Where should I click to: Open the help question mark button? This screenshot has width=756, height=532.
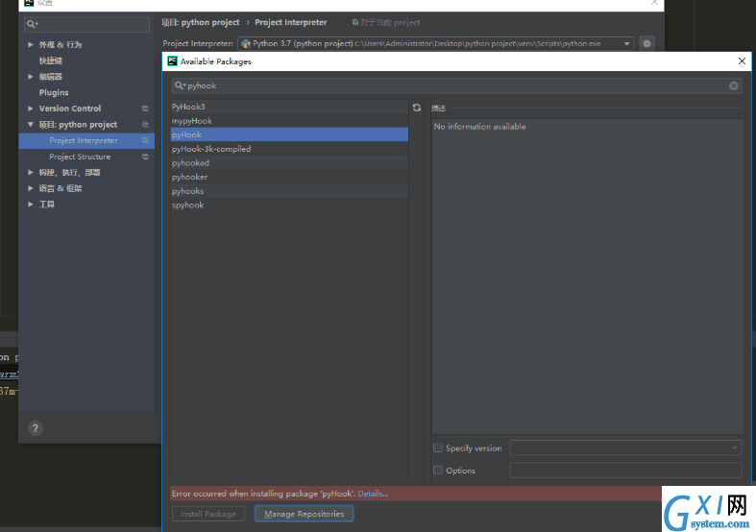(x=36, y=428)
